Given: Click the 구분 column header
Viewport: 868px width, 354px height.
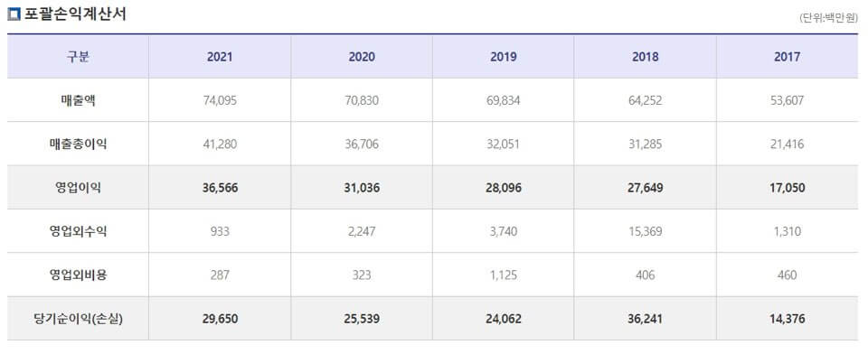Looking at the screenshot, I should [x=78, y=57].
